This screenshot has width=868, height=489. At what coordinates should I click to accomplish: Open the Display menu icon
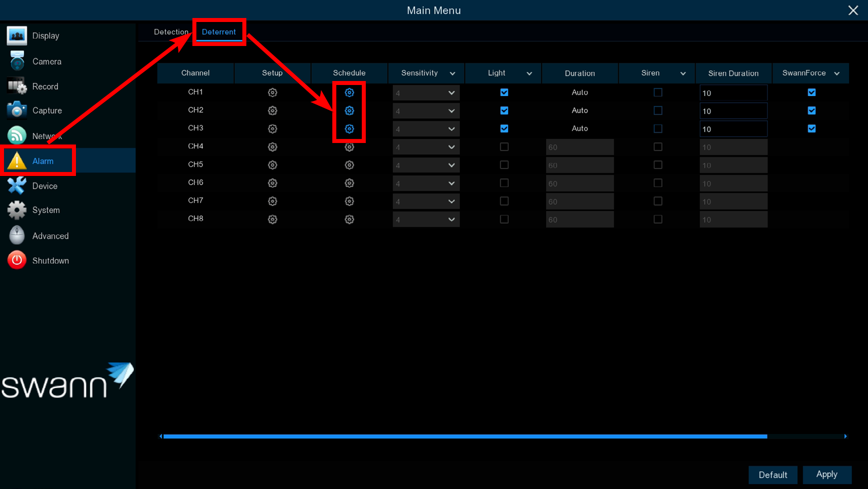[17, 36]
